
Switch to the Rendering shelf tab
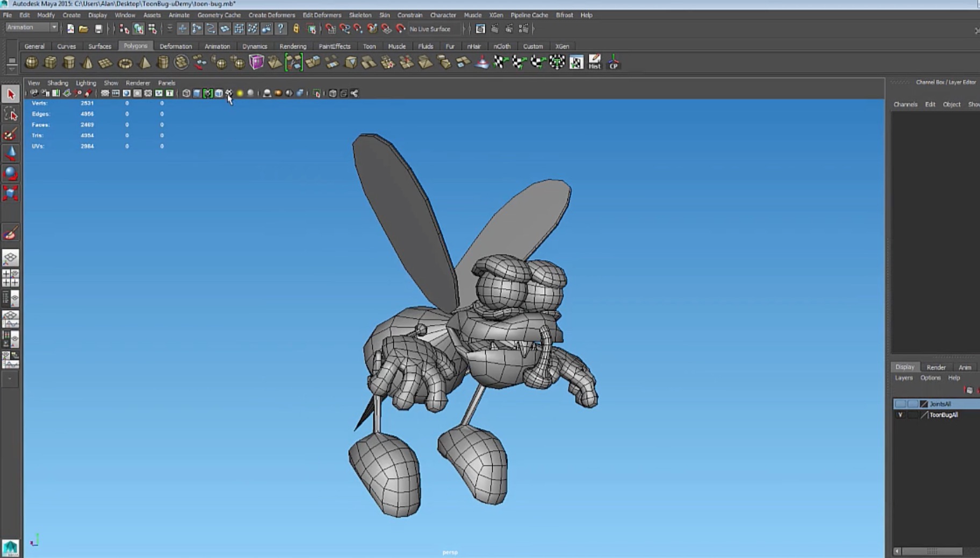point(293,46)
